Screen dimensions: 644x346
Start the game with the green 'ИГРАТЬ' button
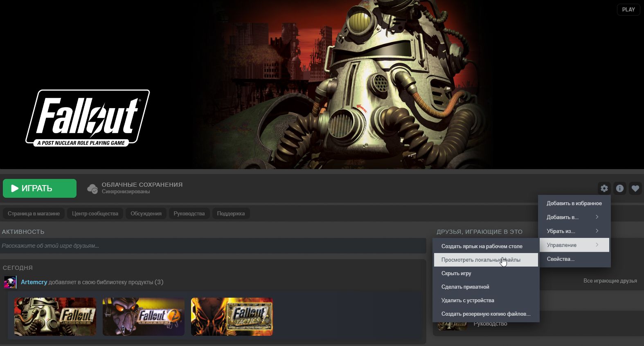click(x=40, y=188)
